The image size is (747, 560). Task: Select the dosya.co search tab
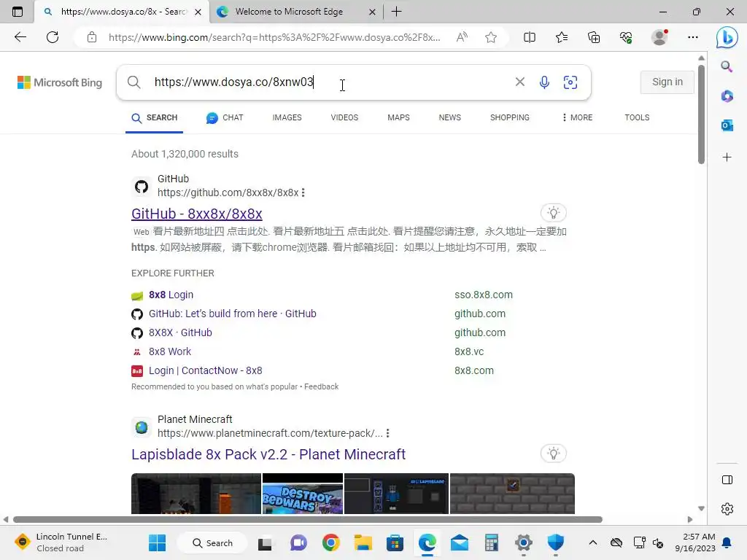tap(122, 12)
